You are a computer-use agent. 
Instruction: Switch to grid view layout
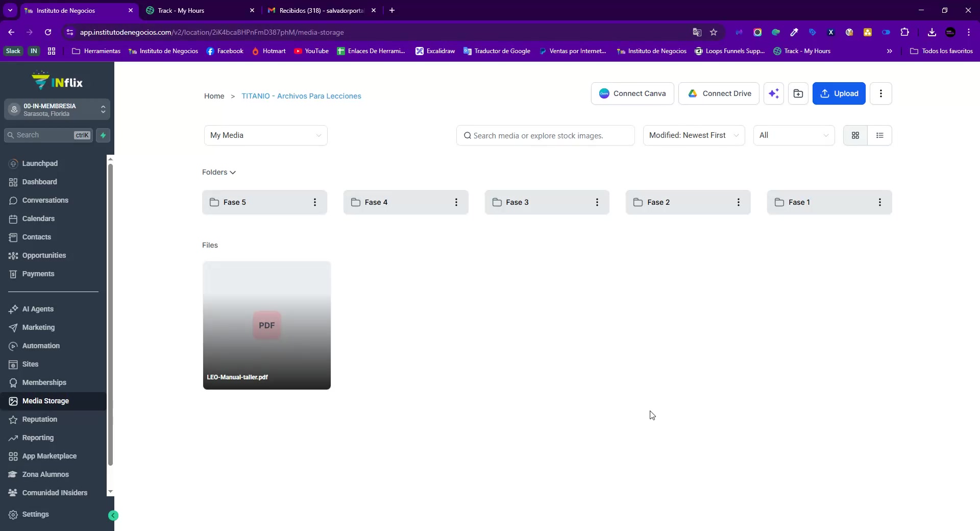coord(855,135)
